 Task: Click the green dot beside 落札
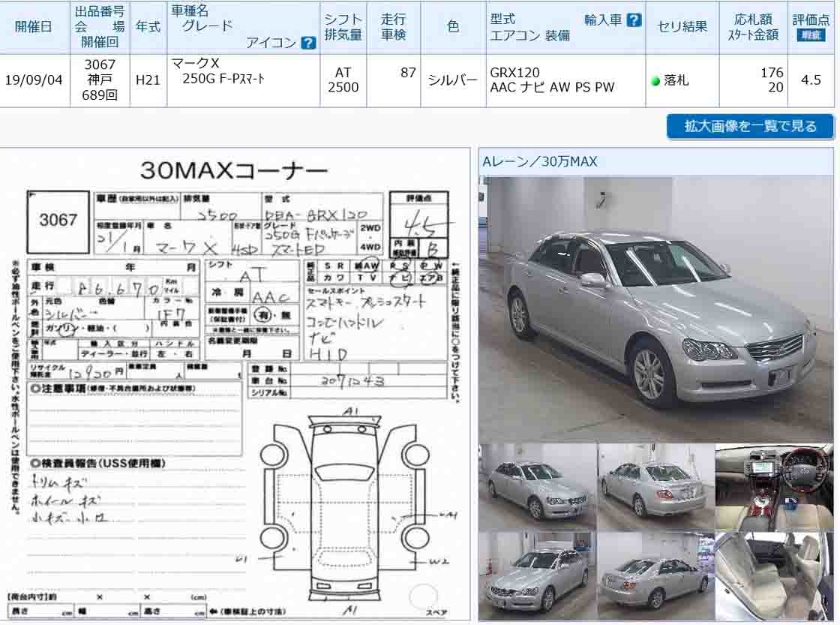coord(655,82)
